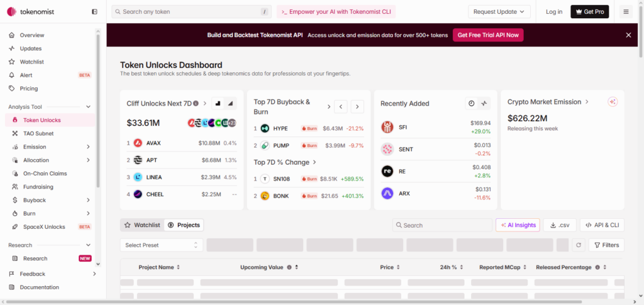Open API & CLI button
The image size is (644, 305).
602,225
